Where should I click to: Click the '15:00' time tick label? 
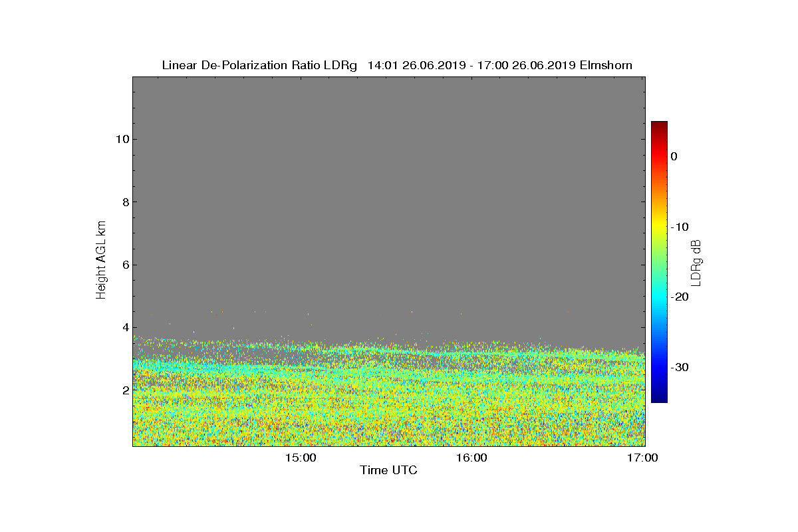coord(301,458)
